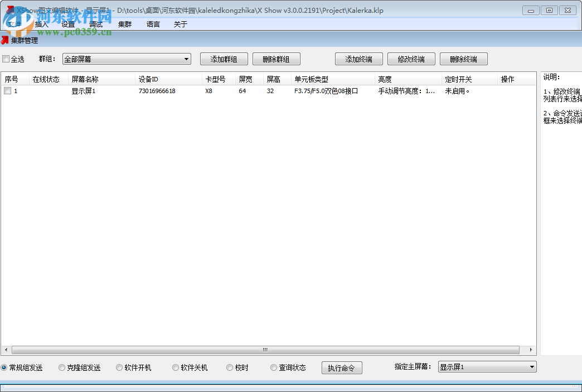Select the 校时 (Time Sync) radio option

pyautogui.click(x=230, y=367)
